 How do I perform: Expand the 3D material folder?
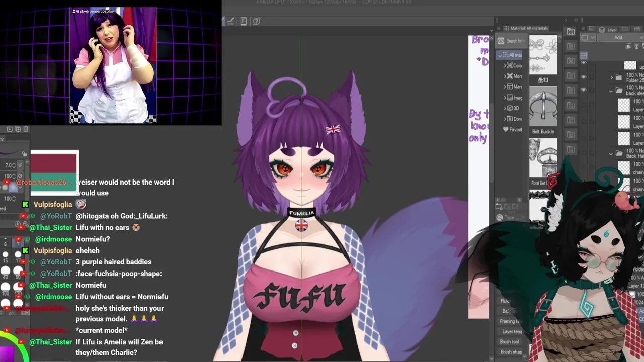pyautogui.click(x=505, y=108)
